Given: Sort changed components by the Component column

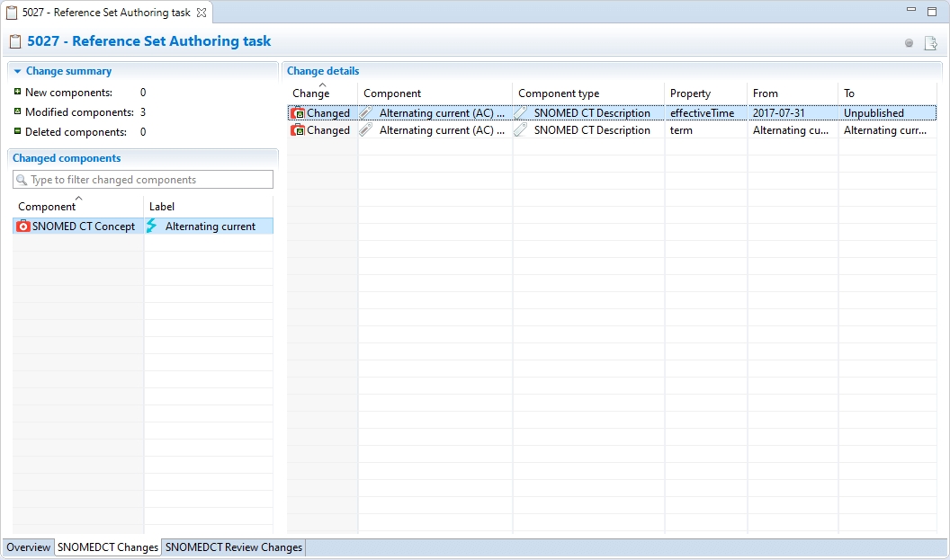Looking at the screenshot, I should tap(47, 207).
